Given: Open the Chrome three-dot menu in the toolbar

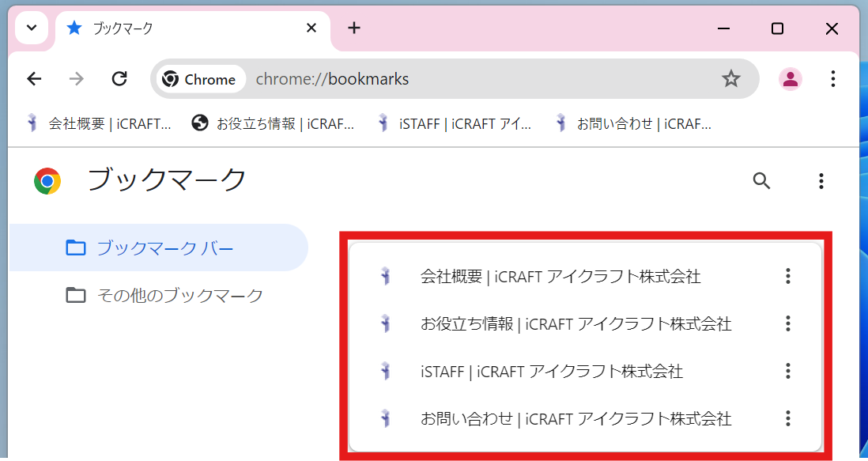Looking at the screenshot, I should 832,79.
